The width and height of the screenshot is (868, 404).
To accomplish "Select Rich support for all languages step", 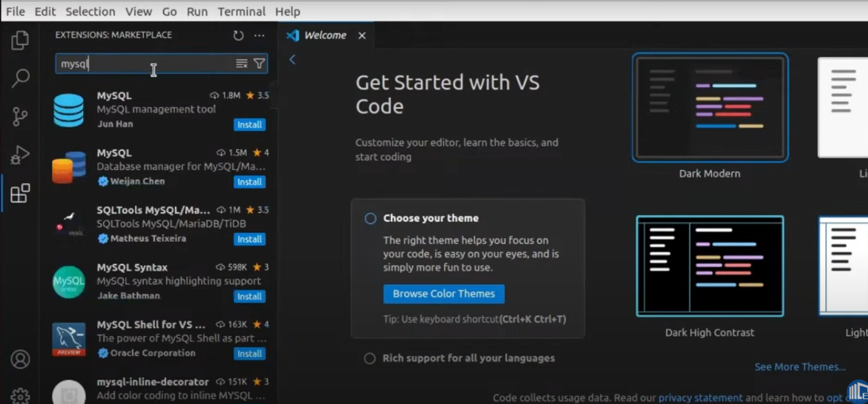I will (x=460, y=358).
